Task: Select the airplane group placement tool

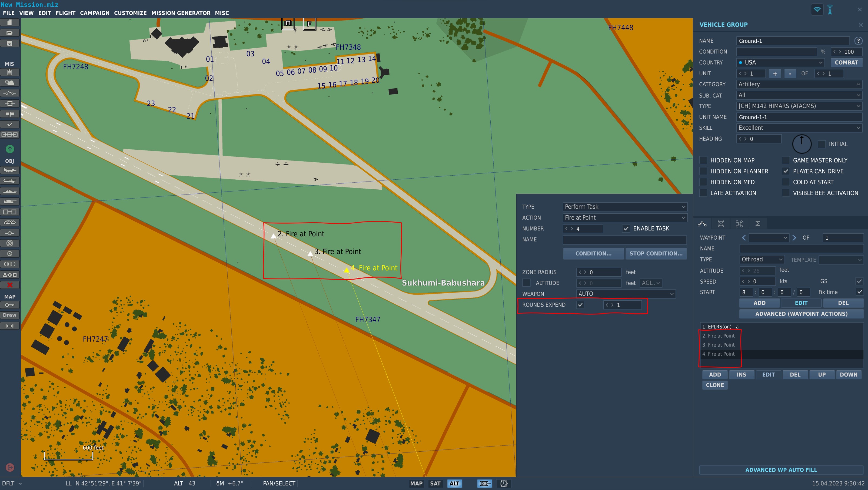Action: (x=9, y=170)
